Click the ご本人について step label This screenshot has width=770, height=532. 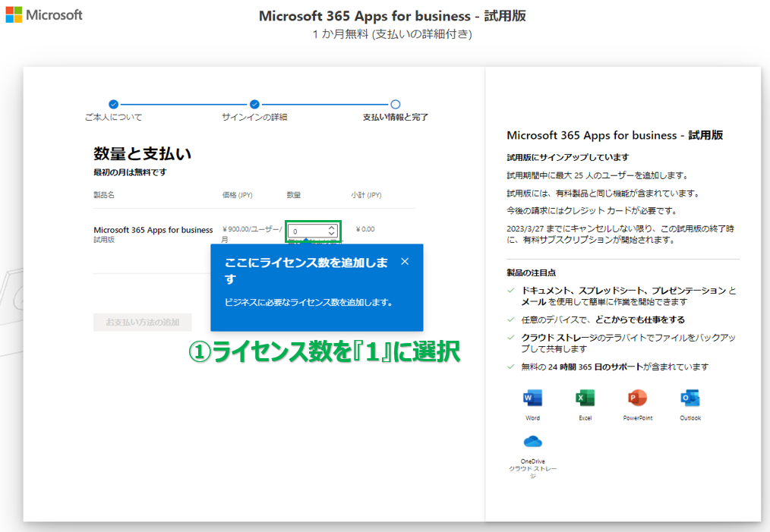click(113, 118)
